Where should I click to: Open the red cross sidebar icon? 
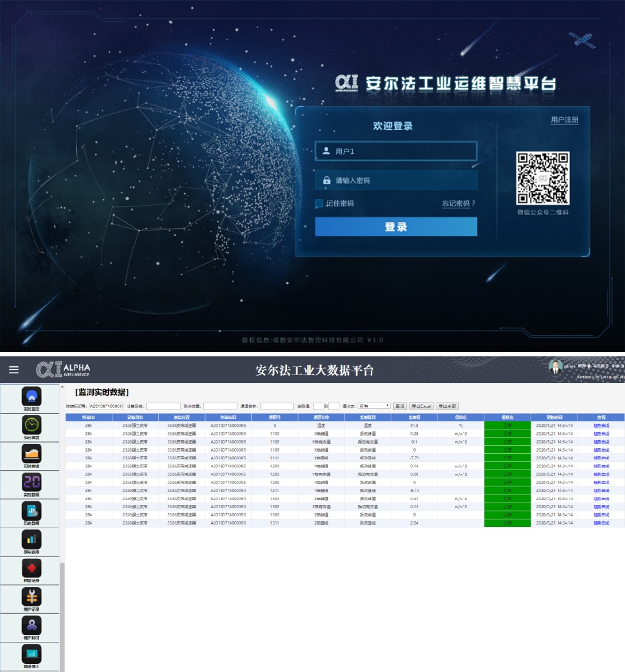[x=32, y=568]
